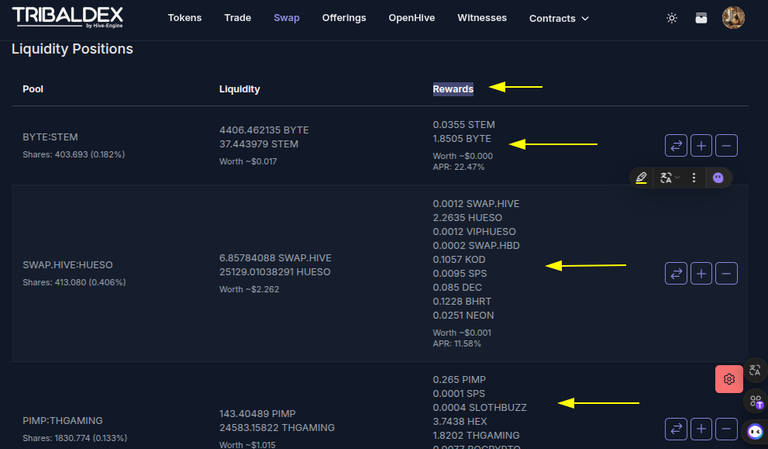Click the Liquidity column header
Viewport: 768px width, 449px height.
pos(240,89)
